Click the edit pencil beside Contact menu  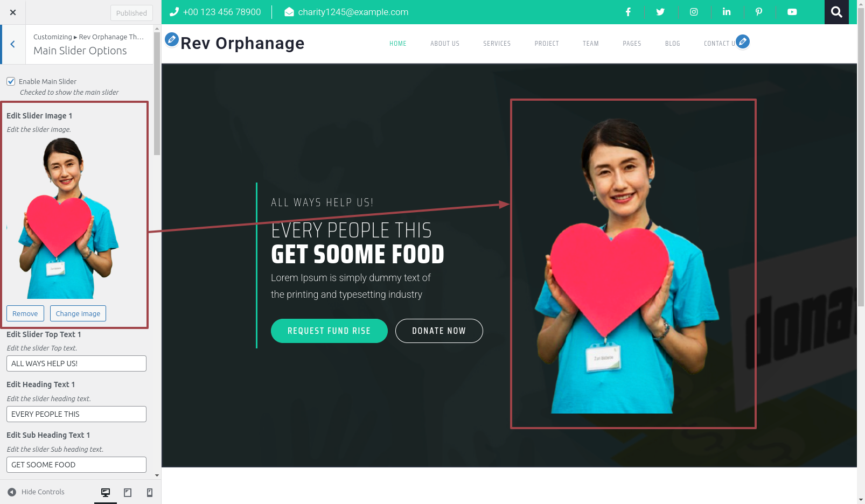pos(743,41)
